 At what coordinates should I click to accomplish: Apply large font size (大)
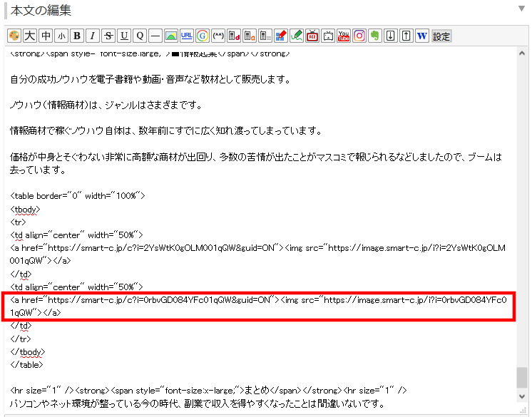pos(30,36)
